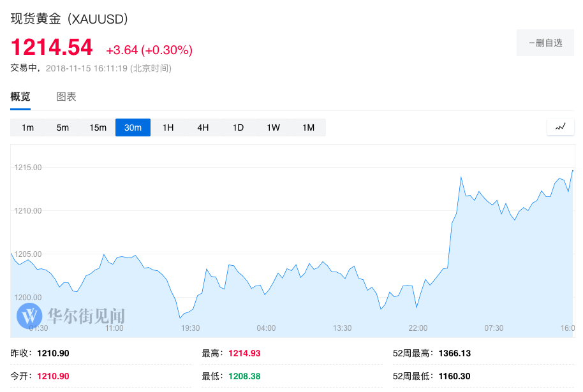Image resolution: width=583 pixels, height=392 pixels.
Task: Switch to the 概览 overview tab
Action: 20,97
